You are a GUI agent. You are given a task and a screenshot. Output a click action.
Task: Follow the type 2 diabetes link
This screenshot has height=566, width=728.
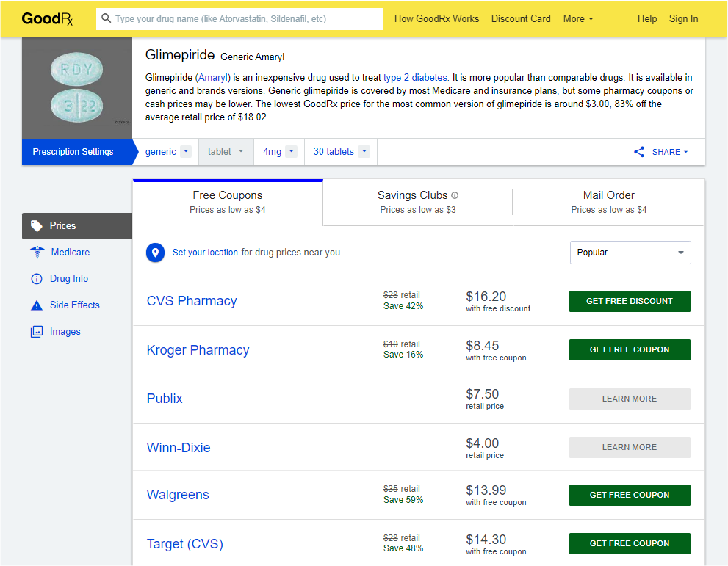pyautogui.click(x=415, y=78)
